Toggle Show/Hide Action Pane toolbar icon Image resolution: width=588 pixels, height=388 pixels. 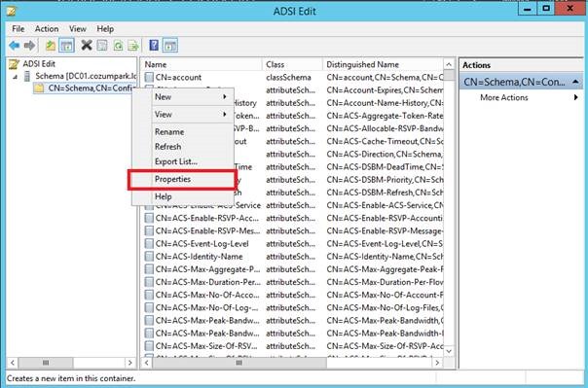tap(169, 46)
